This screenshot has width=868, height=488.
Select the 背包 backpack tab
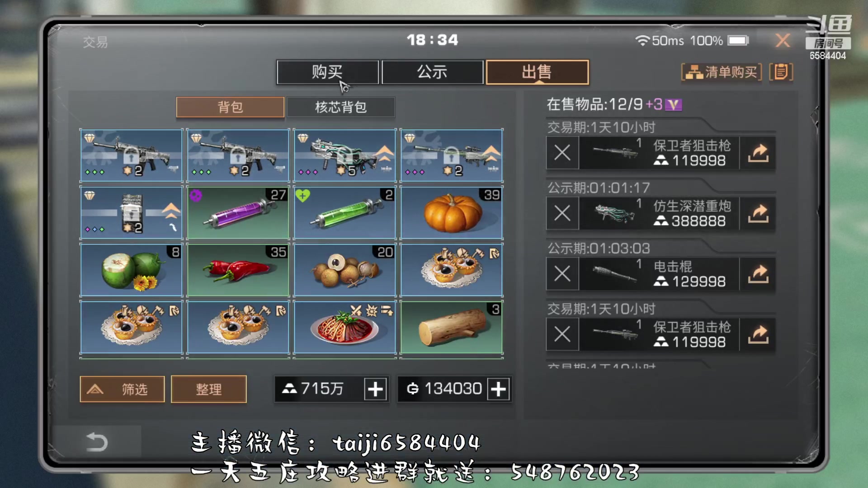(230, 107)
